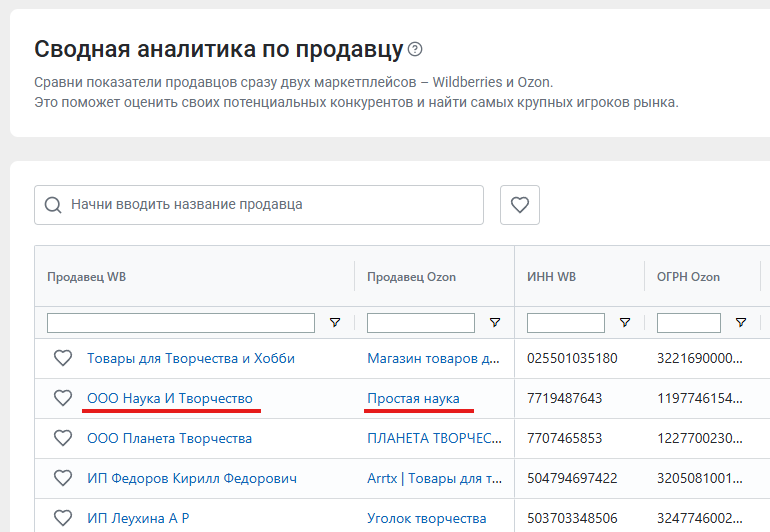This screenshot has height=532, width=770.
Task: Click the favorites heart button beside search
Action: pos(520,205)
